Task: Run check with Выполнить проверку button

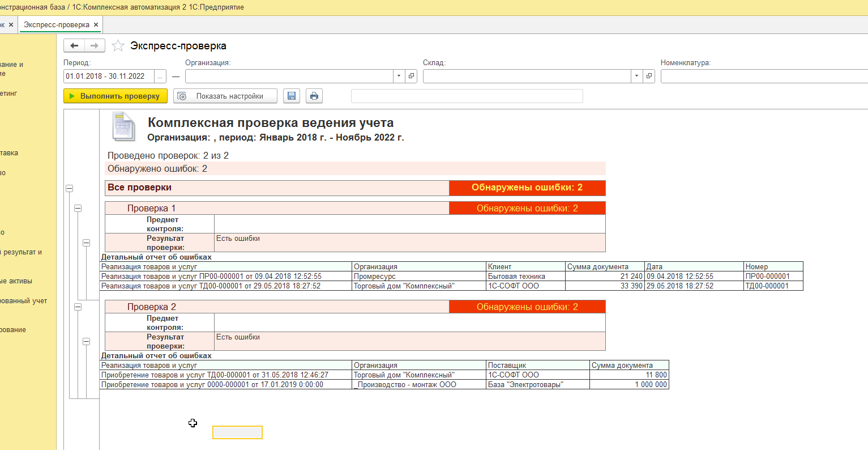Action: [116, 96]
